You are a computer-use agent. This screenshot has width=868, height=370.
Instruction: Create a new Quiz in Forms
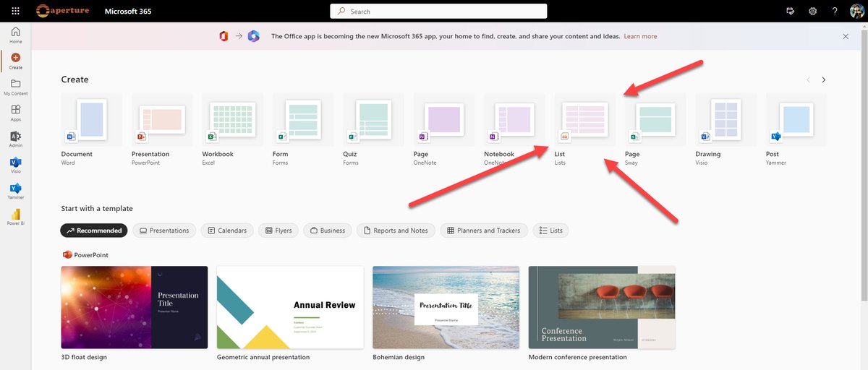point(373,129)
